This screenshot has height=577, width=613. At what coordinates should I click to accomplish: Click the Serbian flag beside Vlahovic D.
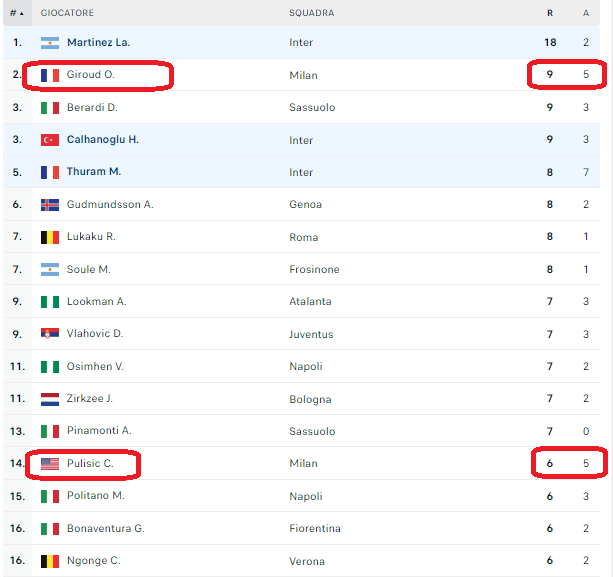[x=50, y=333]
